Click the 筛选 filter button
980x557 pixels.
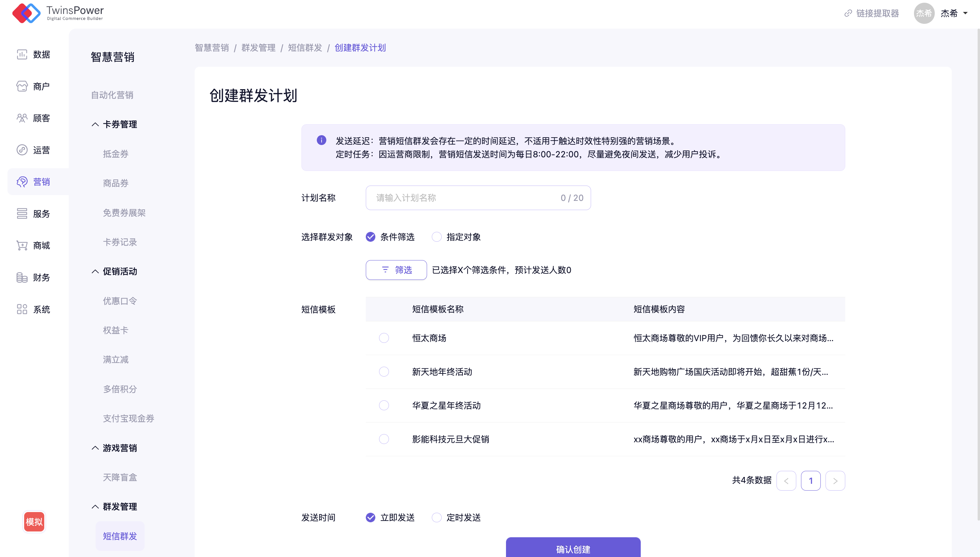tap(396, 270)
